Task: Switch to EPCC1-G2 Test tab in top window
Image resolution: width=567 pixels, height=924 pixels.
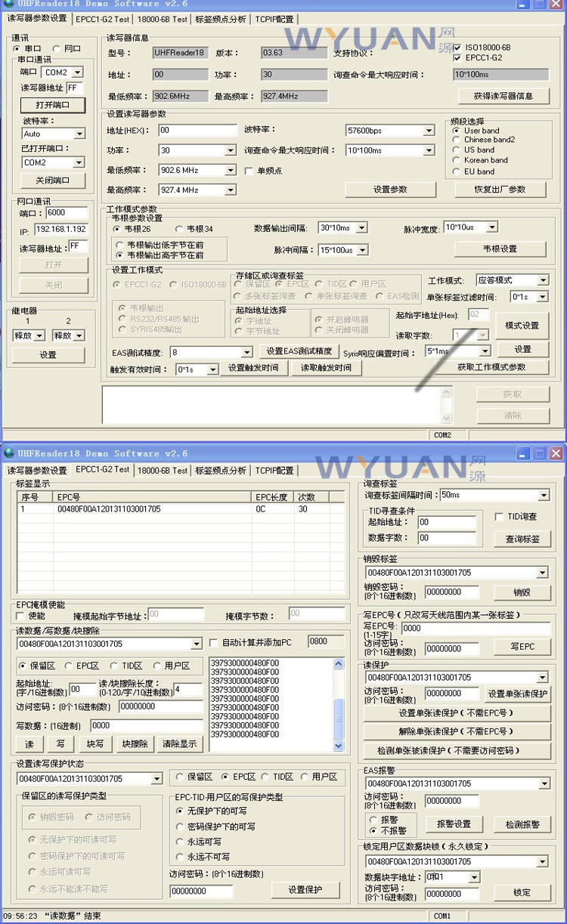Action: 101,19
